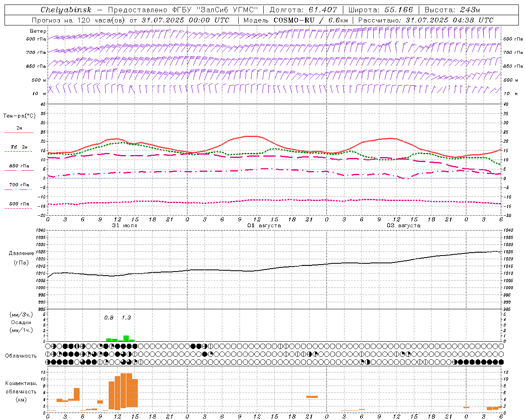This screenshot has height=420, width=525.
Task: Select the '02 августа' date label
Action: 404,226
